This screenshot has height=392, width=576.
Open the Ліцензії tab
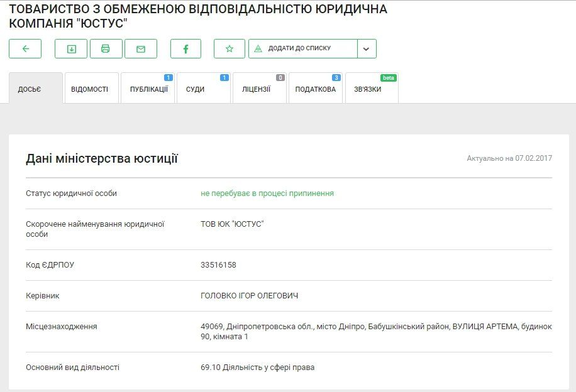[258, 89]
